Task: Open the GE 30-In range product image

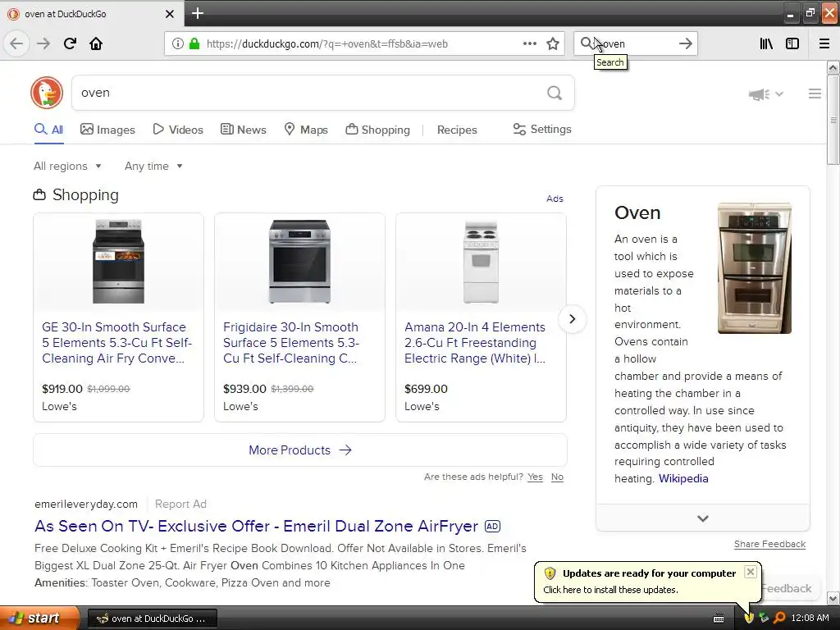Action: tap(118, 262)
